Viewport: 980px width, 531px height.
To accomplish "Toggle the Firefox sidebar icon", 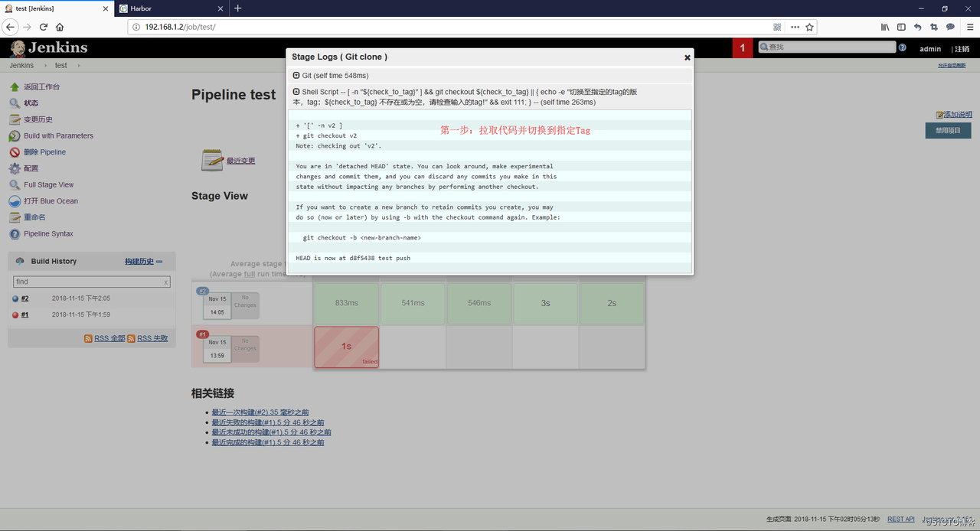I will (x=901, y=27).
